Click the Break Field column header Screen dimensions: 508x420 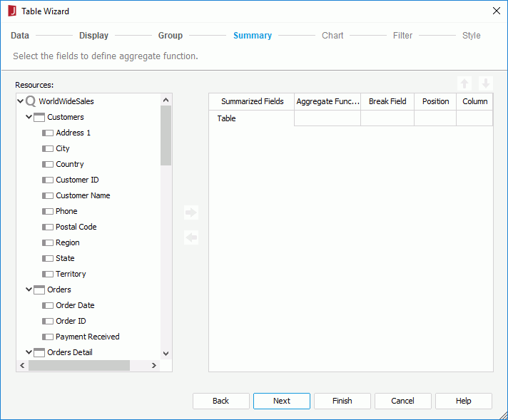[x=387, y=101]
